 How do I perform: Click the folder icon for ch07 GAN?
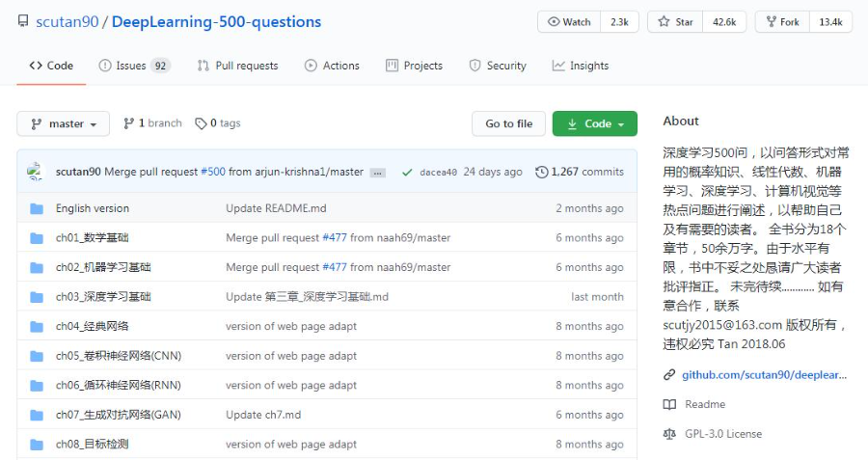click(x=37, y=415)
